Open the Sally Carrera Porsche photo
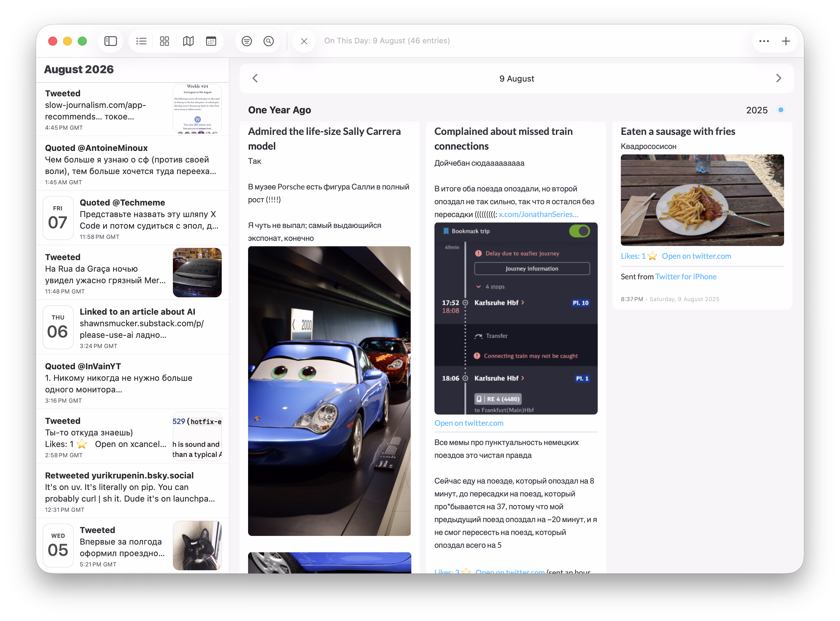The image size is (840, 621). point(329,391)
